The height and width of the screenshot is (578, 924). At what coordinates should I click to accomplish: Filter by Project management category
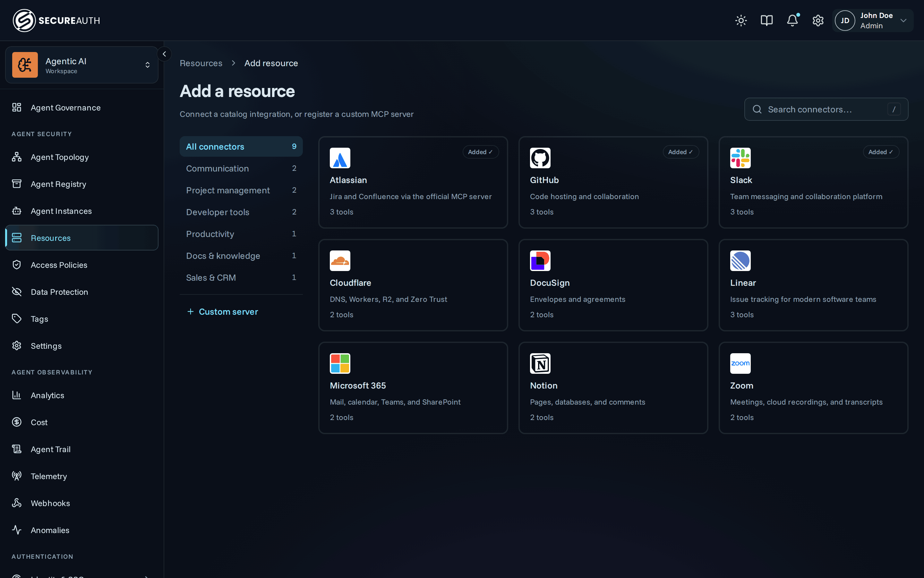241,190
